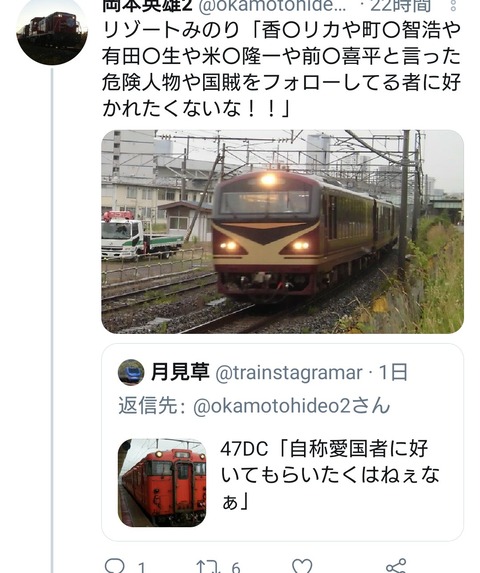Open the orange 47DC train thumbnail
Image resolution: width=480 pixels, height=573 pixels.
coord(162,482)
